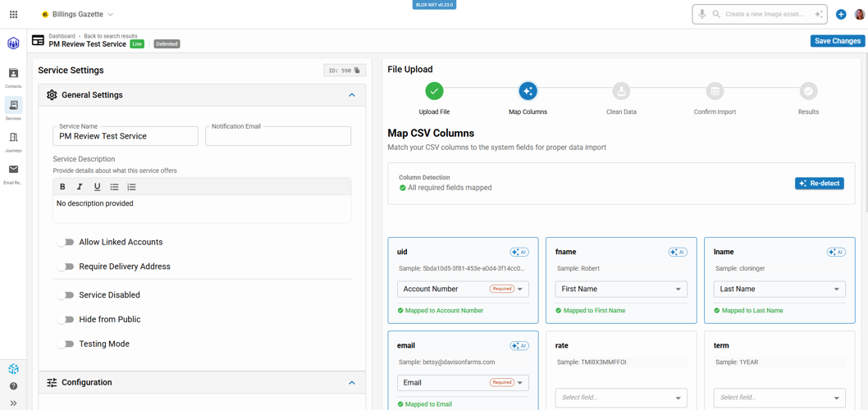This screenshot has height=410, width=868.
Task: Open the help question mark icon
Action: point(13,386)
